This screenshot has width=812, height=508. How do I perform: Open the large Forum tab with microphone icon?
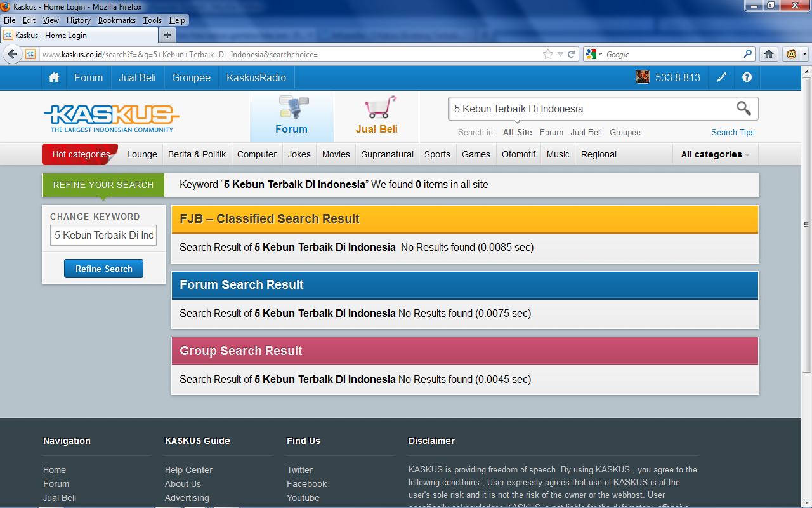pos(291,117)
